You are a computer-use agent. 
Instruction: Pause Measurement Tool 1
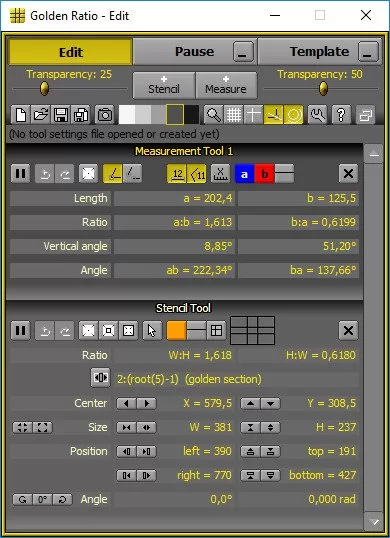(x=21, y=174)
